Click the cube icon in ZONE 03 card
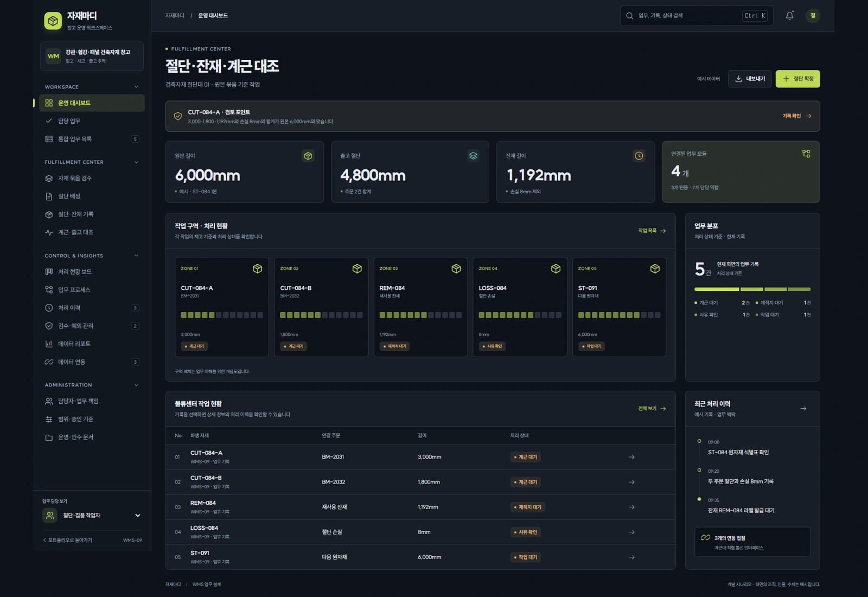This screenshot has height=597, width=868. pos(456,269)
